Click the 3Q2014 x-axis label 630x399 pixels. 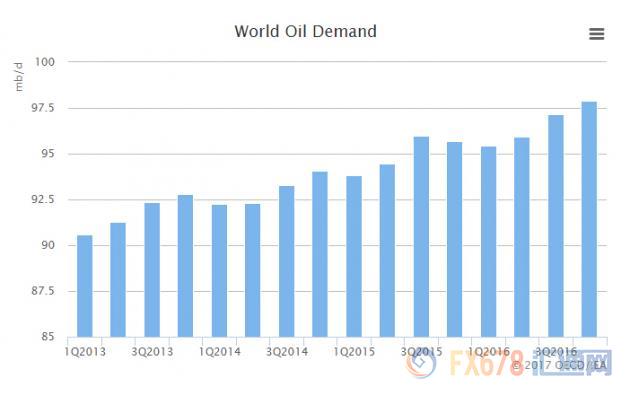287,352
